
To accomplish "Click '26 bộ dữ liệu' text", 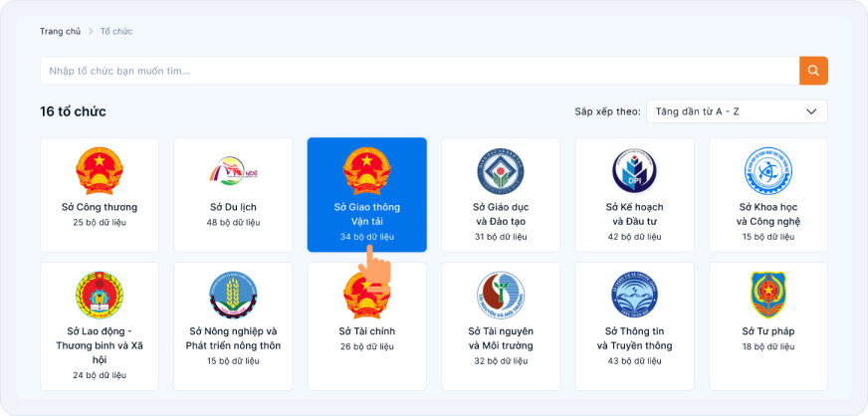I will [x=367, y=347].
